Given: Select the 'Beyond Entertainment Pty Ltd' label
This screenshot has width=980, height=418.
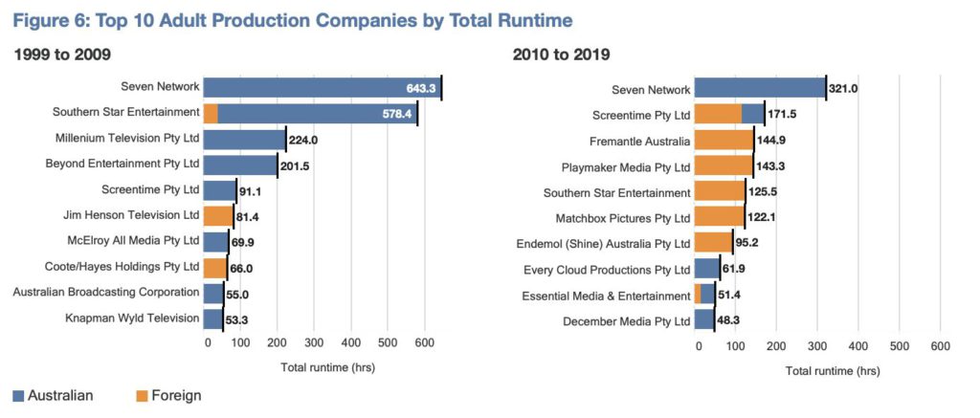Looking at the screenshot, I should [122, 164].
